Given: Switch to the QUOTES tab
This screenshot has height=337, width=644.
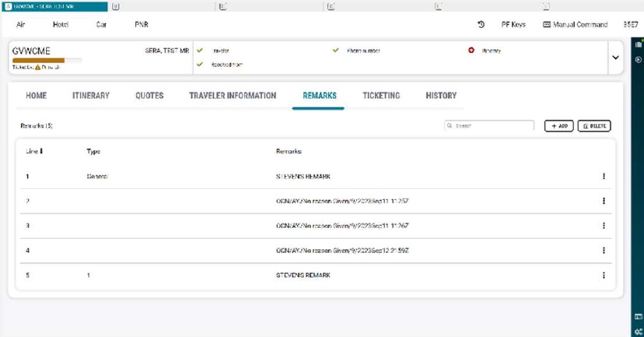Looking at the screenshot, I should tap(149, 96).
